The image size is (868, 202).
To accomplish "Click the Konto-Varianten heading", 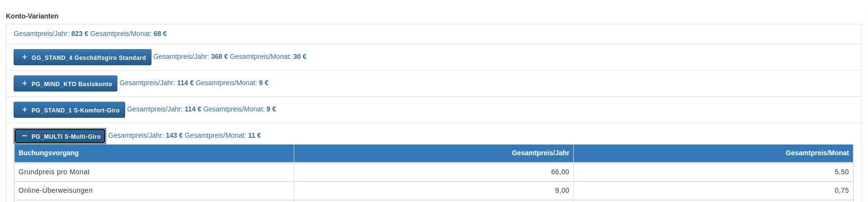I will coord(32,16).
